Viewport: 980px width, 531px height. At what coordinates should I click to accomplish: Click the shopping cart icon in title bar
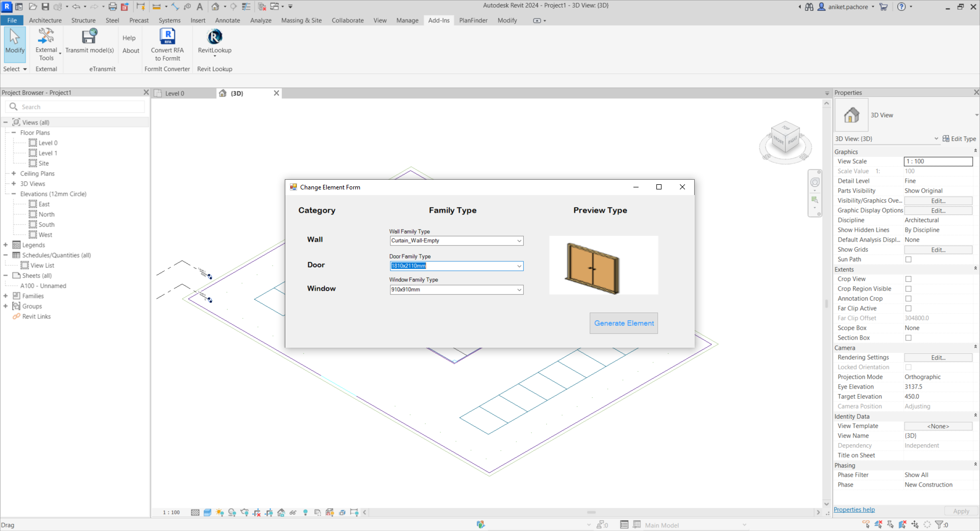pos(884,7)
